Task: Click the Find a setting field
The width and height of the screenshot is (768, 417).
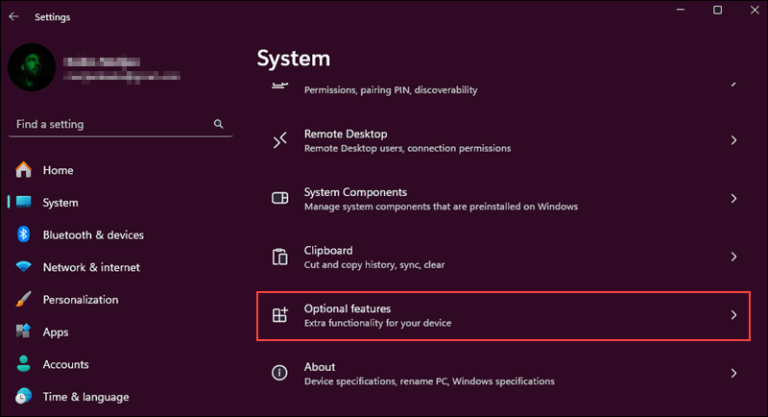Action: point(110,124)
